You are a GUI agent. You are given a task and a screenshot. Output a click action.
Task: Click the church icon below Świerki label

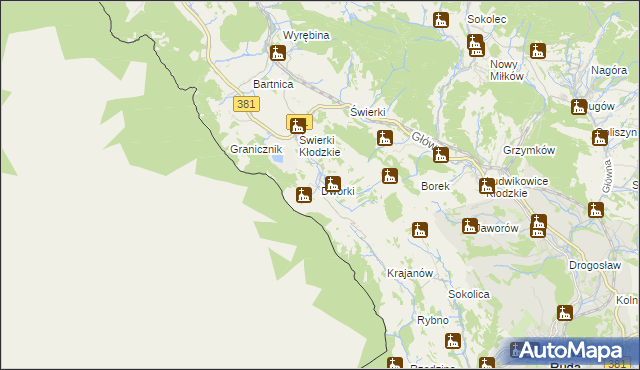coord(384,138)
